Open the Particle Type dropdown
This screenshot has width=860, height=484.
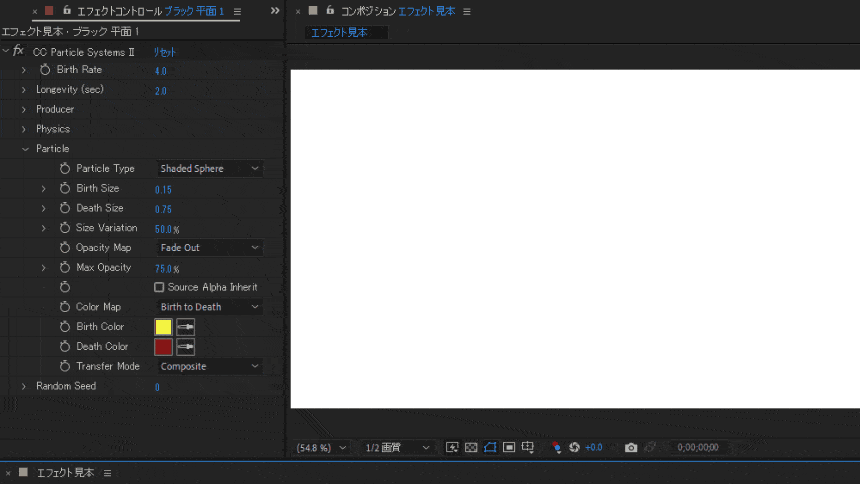[x=209, y=168]
